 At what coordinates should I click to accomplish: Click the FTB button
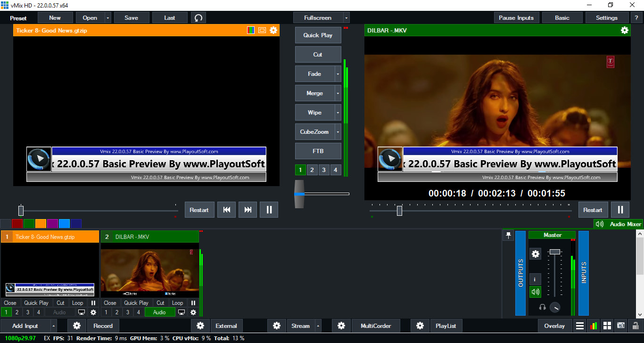(x=318, y=151)
